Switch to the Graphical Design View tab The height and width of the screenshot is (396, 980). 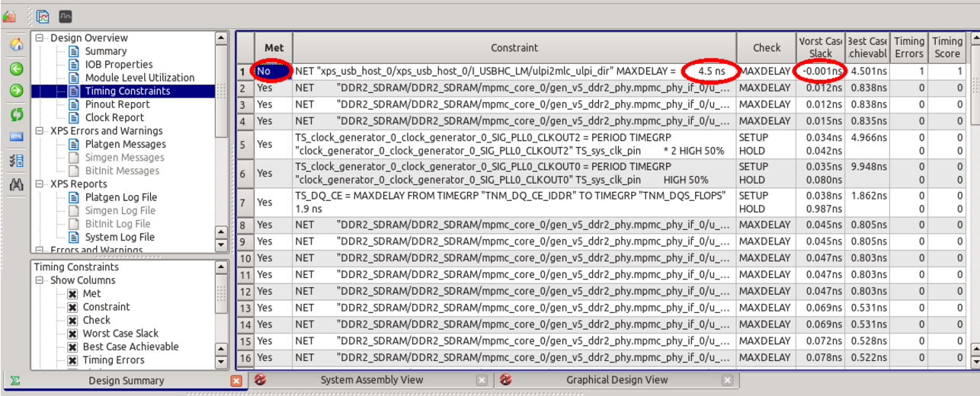(x=617, y=380)
